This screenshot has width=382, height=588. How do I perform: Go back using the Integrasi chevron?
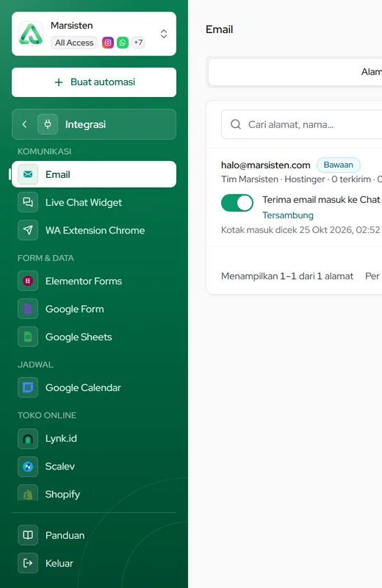pos(24,124)
